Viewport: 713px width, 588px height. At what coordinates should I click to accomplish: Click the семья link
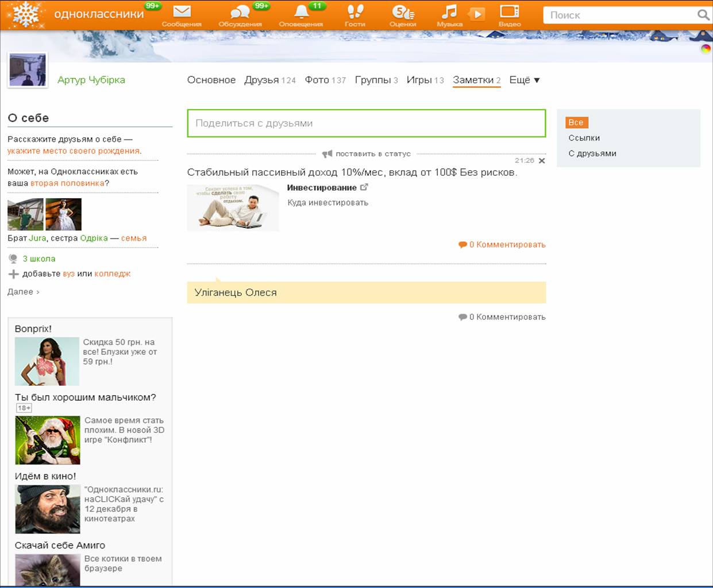click(x=134, y=238)
